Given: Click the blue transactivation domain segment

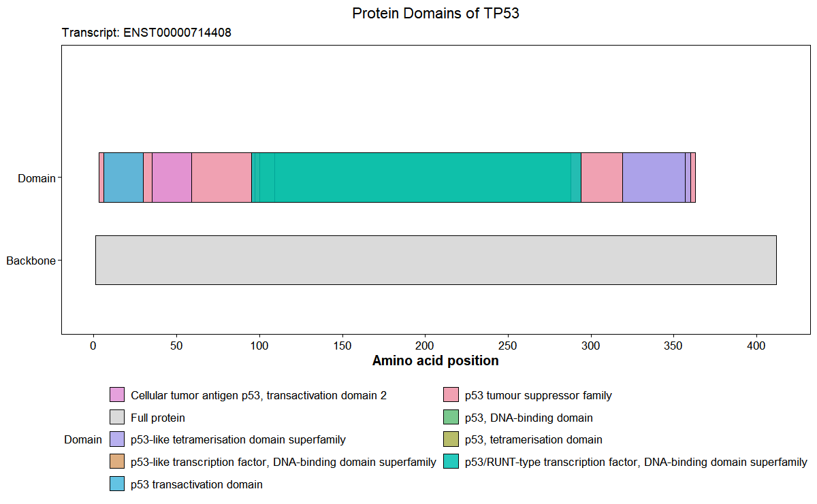Looking at the screenshot, I should pyautogui.click(x=123, y=177).
